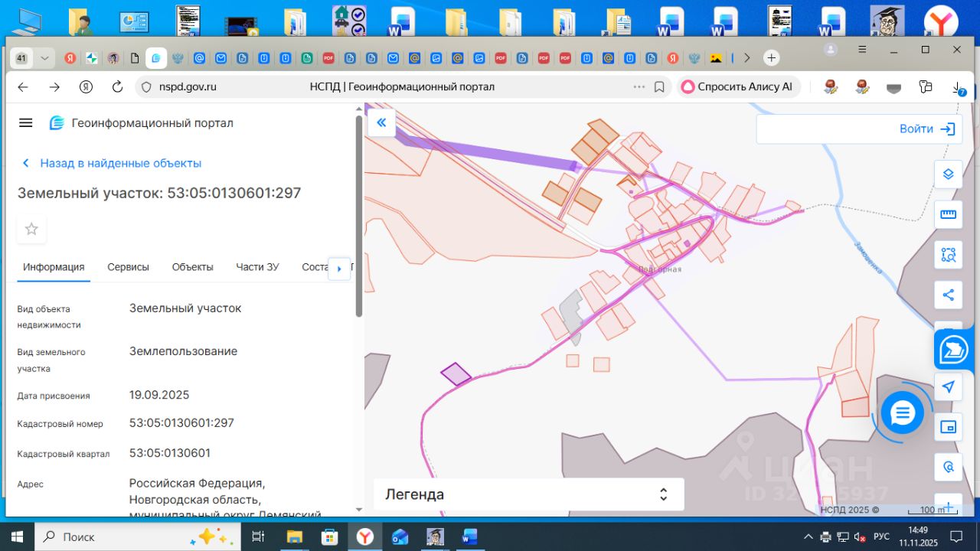Switch to the Объекты tab

click(192, 267)
